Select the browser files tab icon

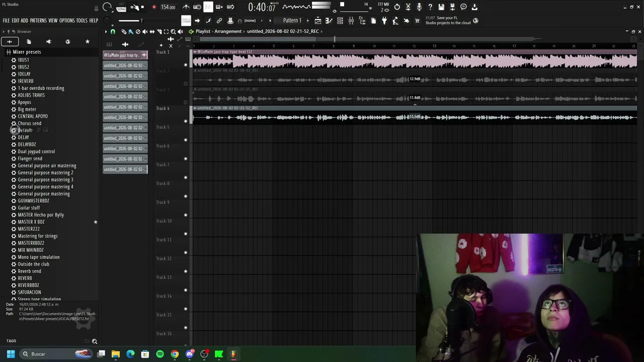[x=29, y=42]
